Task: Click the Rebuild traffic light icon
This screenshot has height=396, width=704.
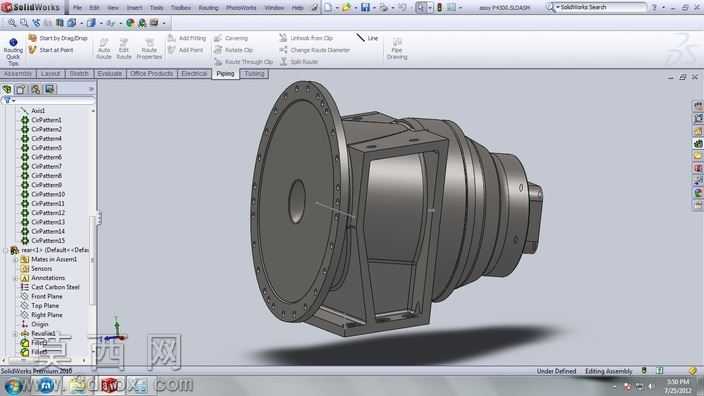Action: 440,8
